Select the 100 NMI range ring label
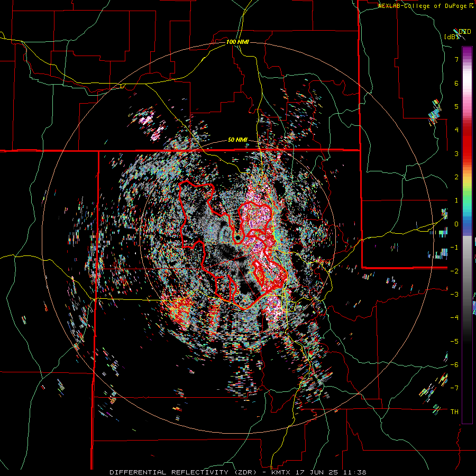Viewport: 476px width, 476px height. pyautogui.click(x=237, y=42)
